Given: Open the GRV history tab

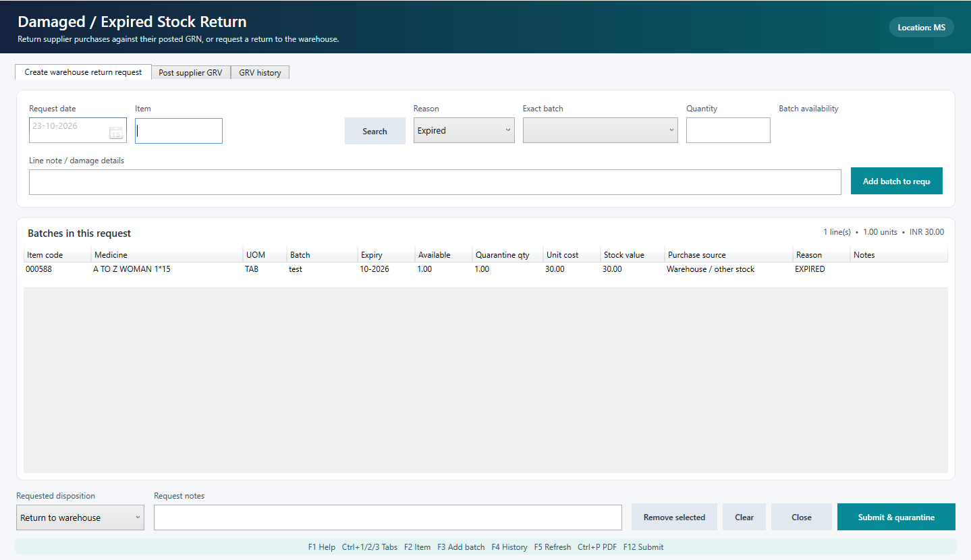Looking at the screenshot, I should pos(260,72).
